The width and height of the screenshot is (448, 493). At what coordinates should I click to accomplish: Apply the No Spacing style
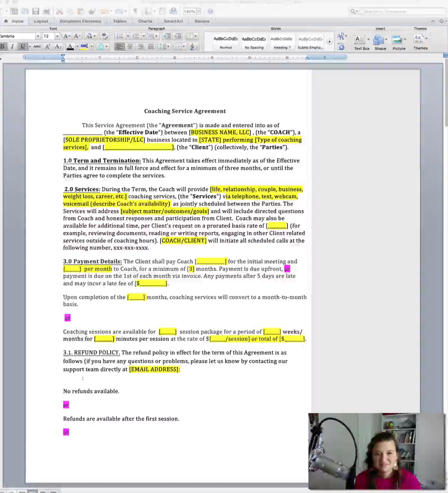(x=254, y=43)
